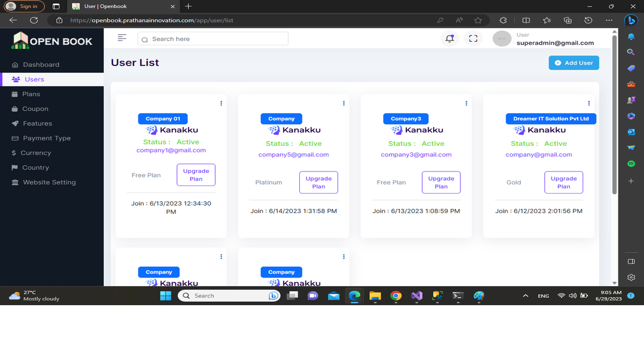Viewport: 644px width, 362px height.
Task: Launch Chrome from the taskbar
Action: tap(396, 296)
